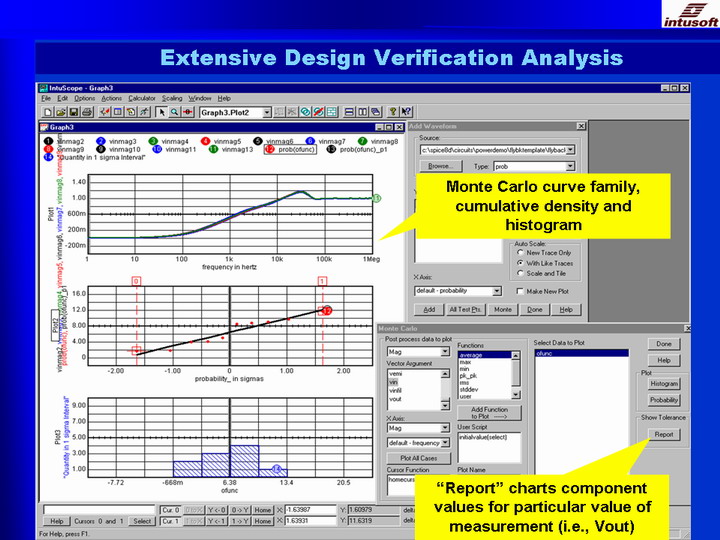720x540 pixels.
Task: Open the Type prob dropdown
Action: [570, 166]
